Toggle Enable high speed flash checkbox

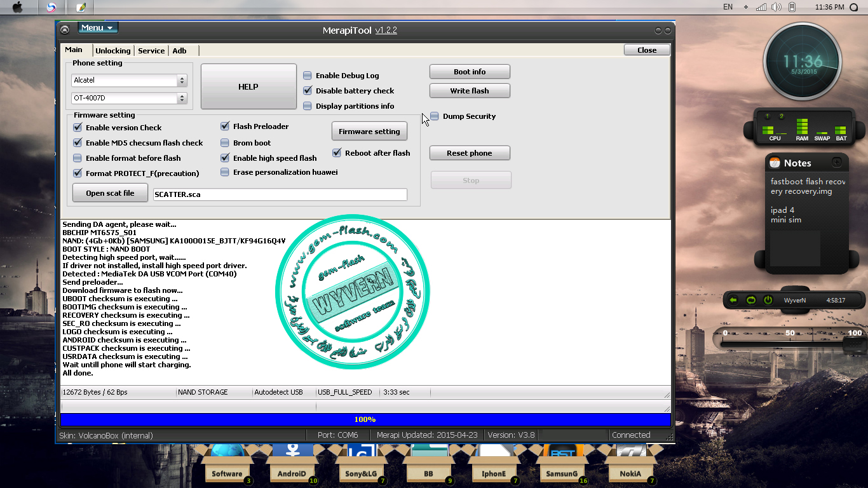pos(225,158)
